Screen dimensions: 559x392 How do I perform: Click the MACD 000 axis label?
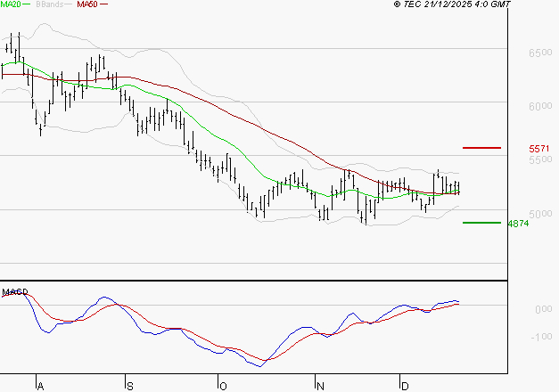[x=543, y=309]
